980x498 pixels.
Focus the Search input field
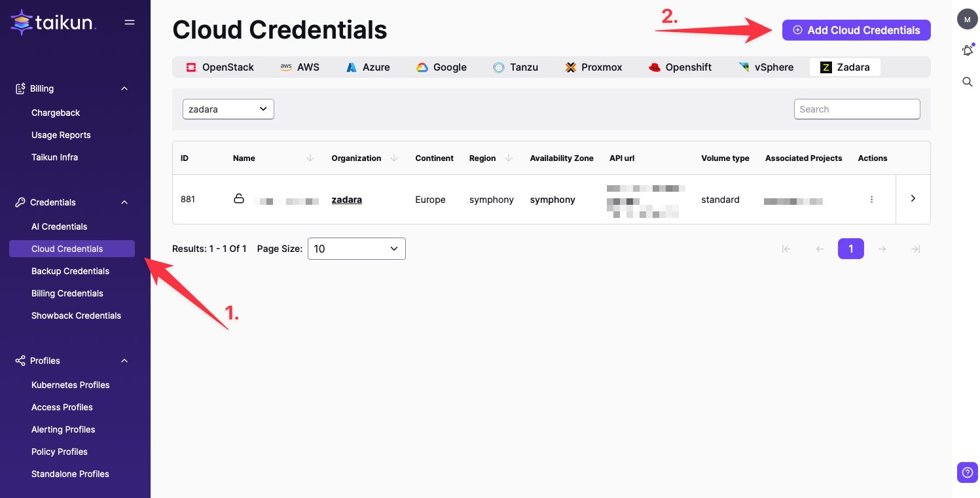pyautogui.click(x=857, y=109)
